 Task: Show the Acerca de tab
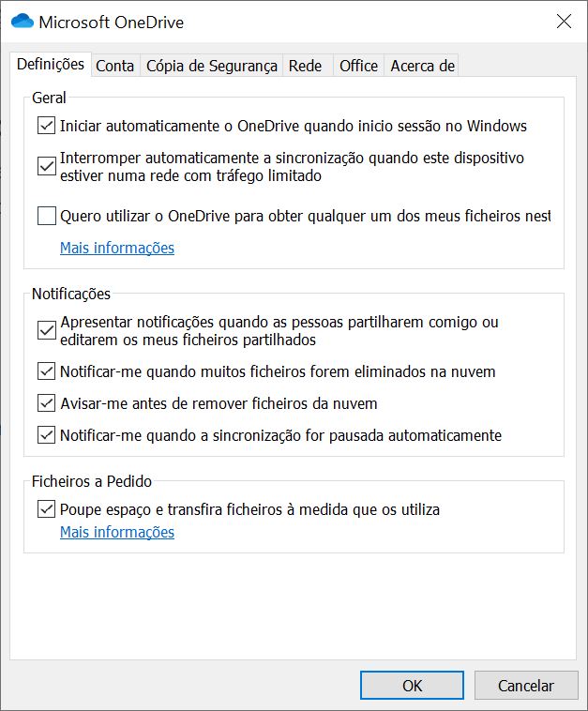pos(422,66)
